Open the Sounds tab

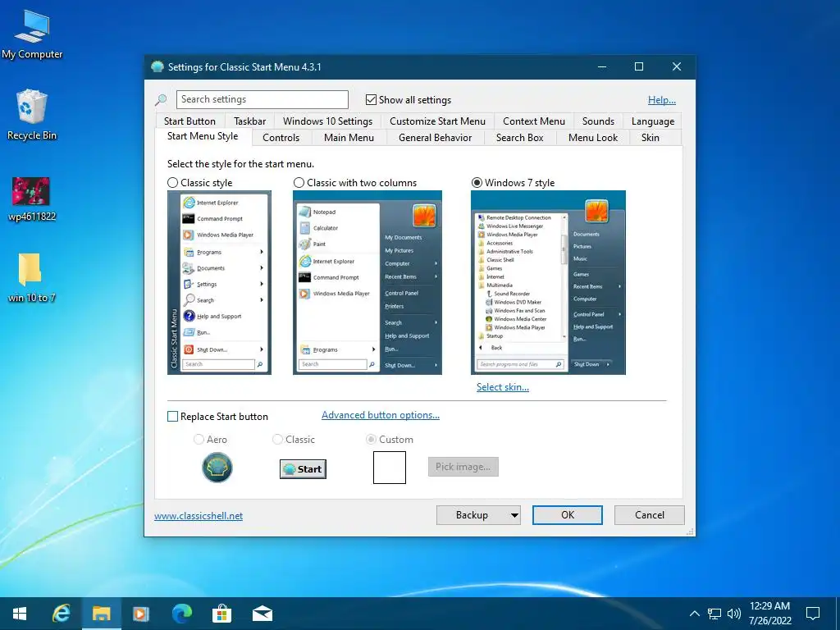point(598,121)
